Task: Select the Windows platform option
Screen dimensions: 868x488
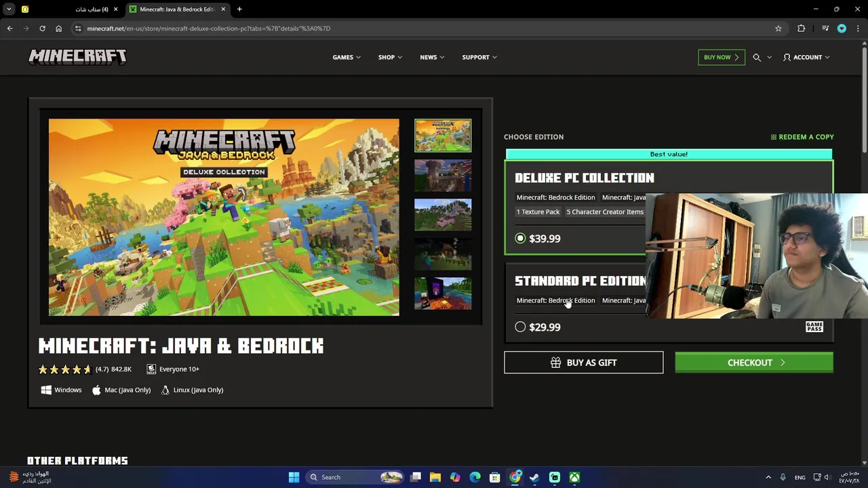Action: (61, 390)
